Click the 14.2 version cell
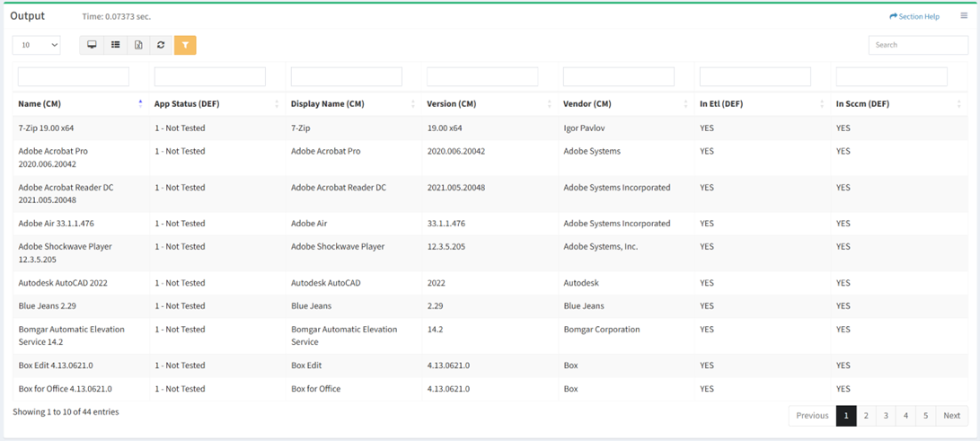This screenshot has height=441, width=980. tap(490, 336)
